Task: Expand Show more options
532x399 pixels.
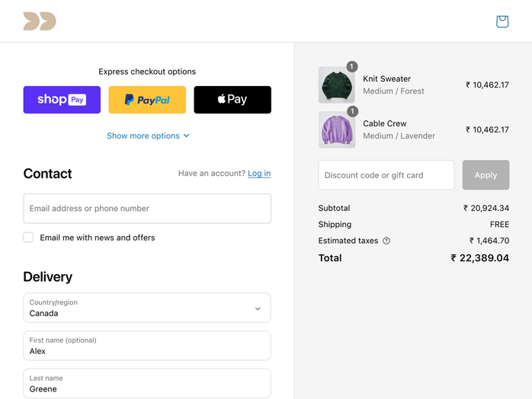Action: pos(148,136)
